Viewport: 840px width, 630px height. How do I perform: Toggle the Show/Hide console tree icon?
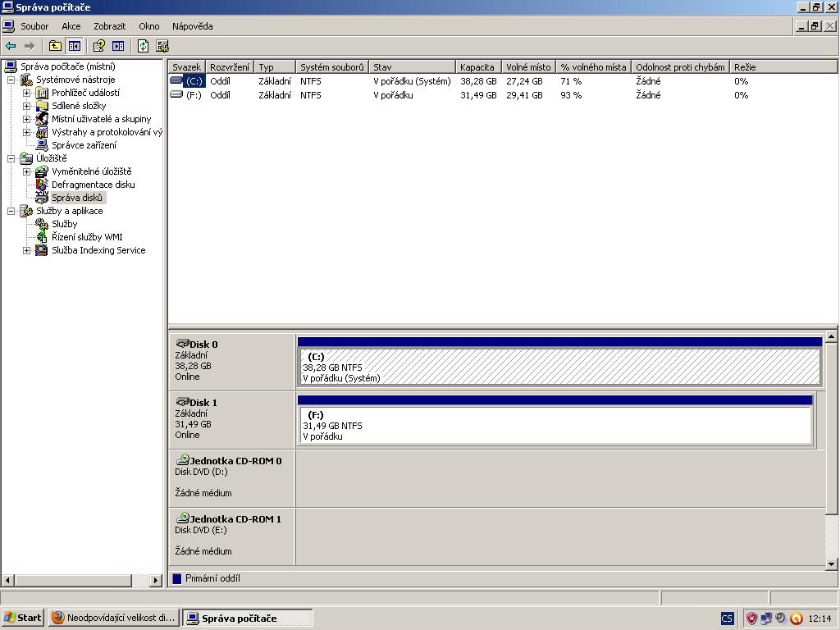tap(75, 46)
